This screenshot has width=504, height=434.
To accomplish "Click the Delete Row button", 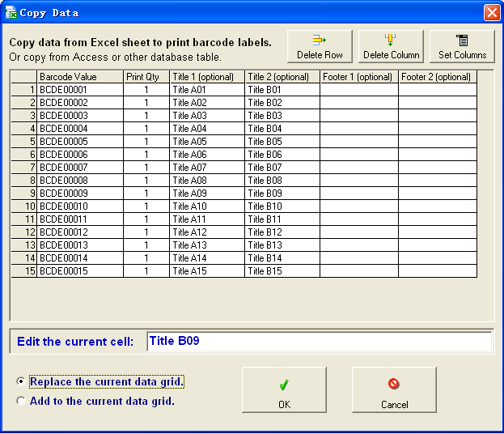I will 320,47.
